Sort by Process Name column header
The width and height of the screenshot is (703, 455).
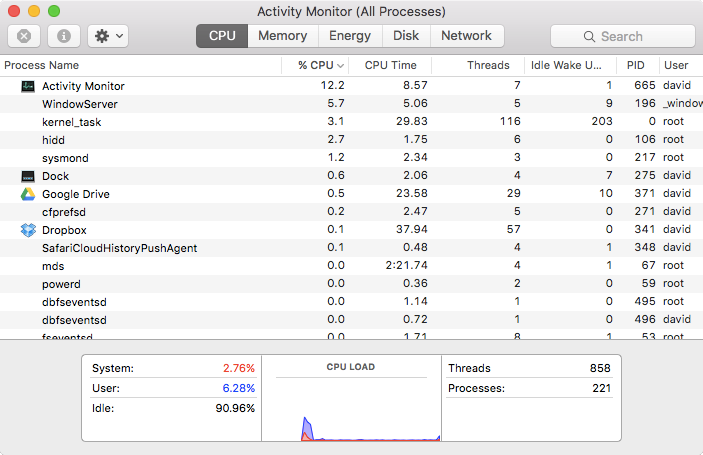click(141, 65)
